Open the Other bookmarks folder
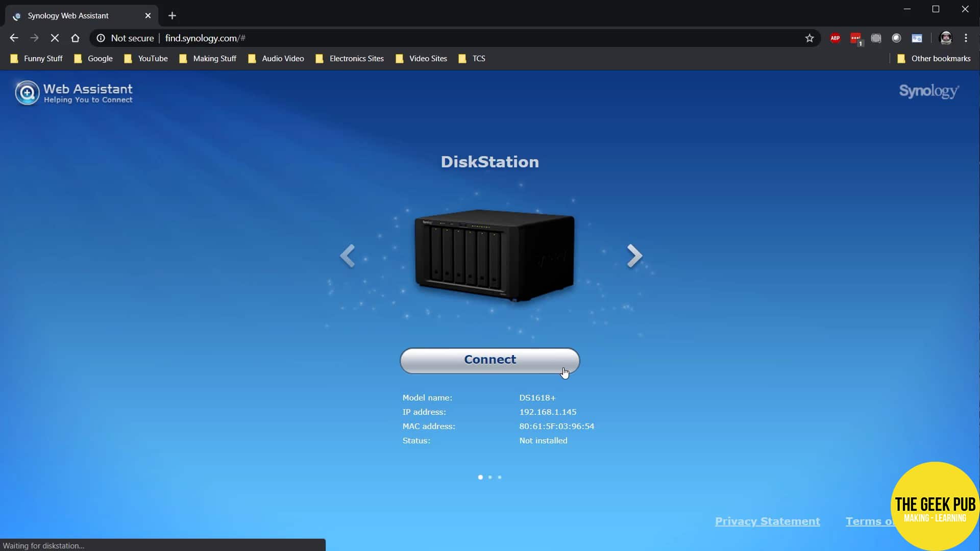 point(934,59)
